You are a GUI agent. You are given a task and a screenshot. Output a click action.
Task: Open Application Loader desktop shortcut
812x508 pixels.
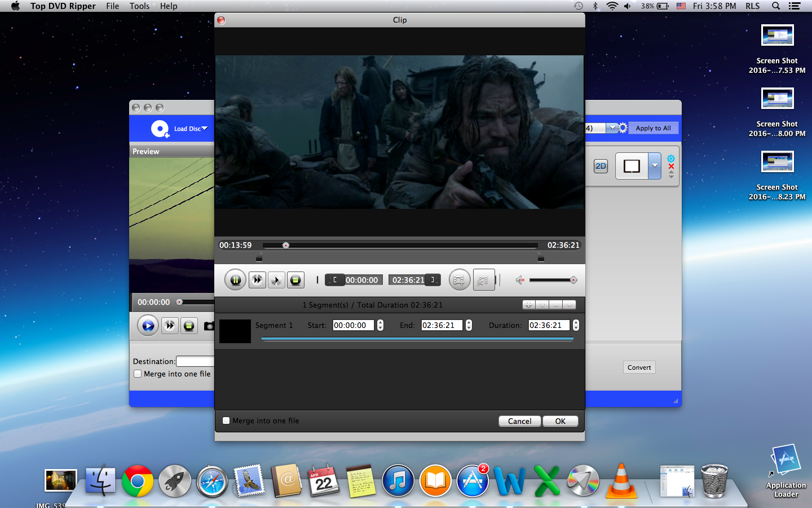786,471
